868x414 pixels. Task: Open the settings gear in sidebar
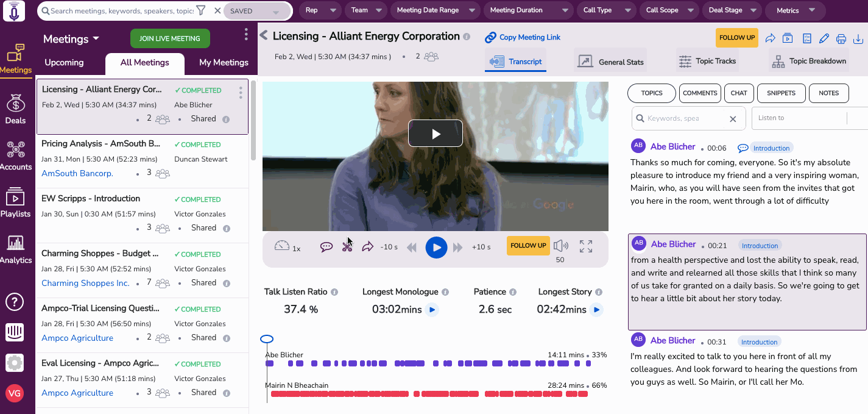(15, 363)
